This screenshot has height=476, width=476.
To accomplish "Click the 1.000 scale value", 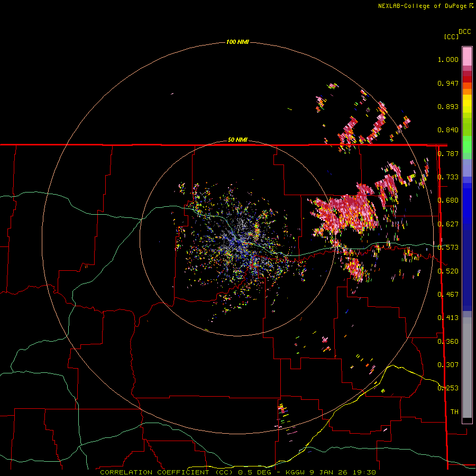I will pyautogui.click(x=448, y=59).
